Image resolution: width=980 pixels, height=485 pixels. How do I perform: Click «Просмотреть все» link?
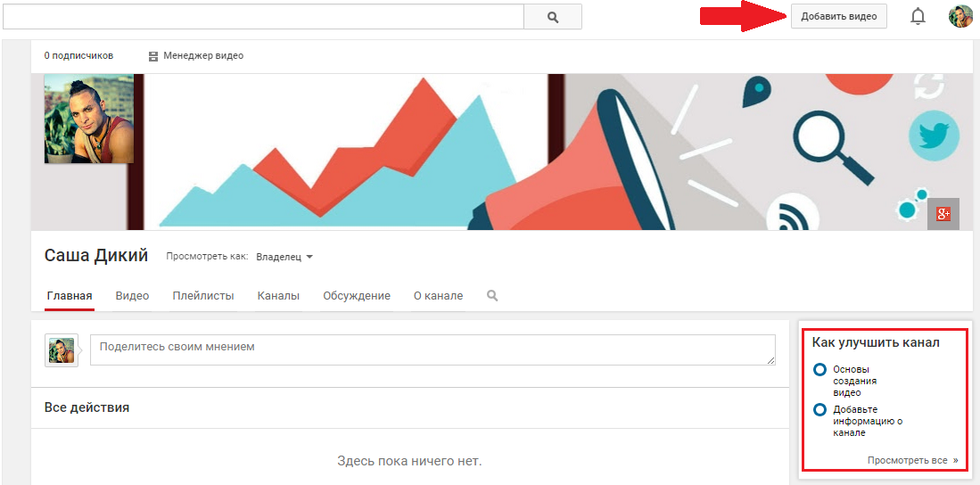pos(908,460)
